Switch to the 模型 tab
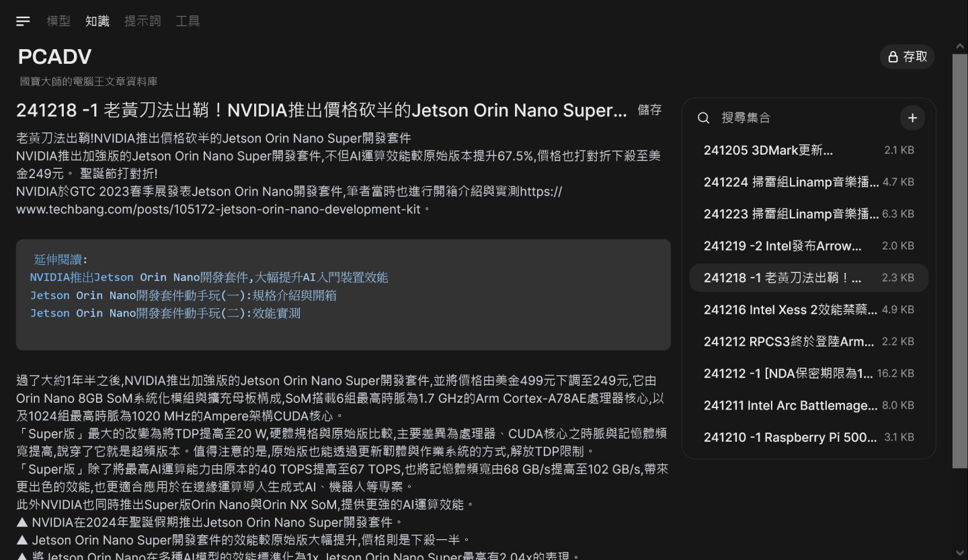This screenshot has height=560, width=968. [58, 21]
